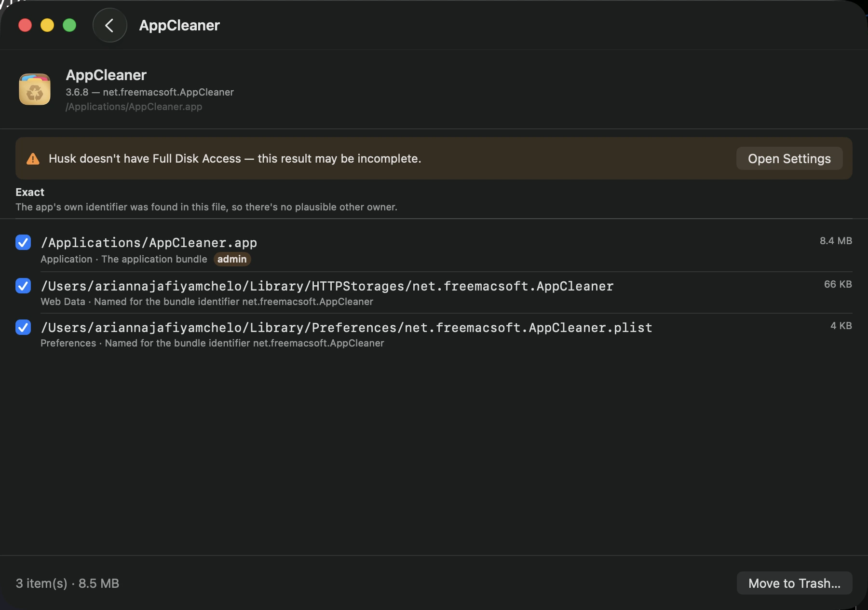Minimize the window with the yellow button

point(47,25)
